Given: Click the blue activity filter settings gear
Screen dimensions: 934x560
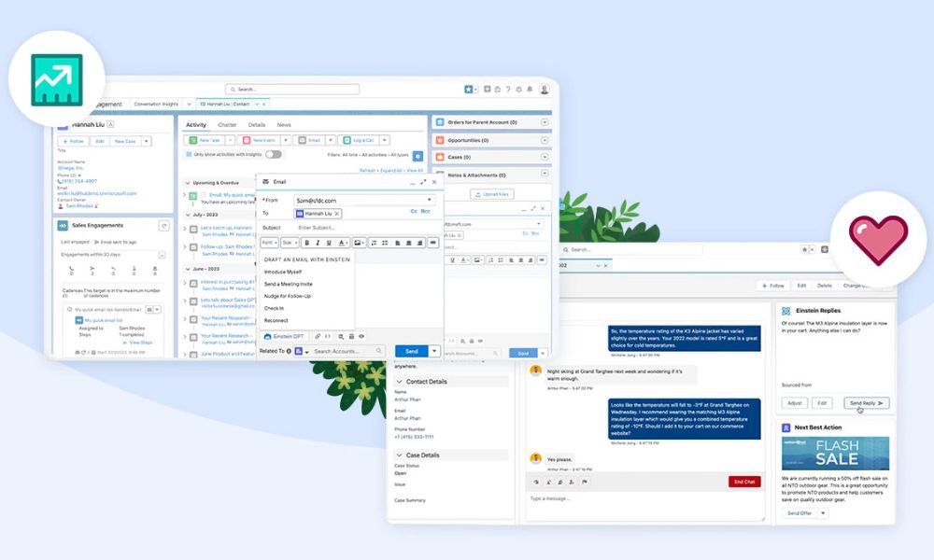Looking at the screenshot, I should 418,155.
